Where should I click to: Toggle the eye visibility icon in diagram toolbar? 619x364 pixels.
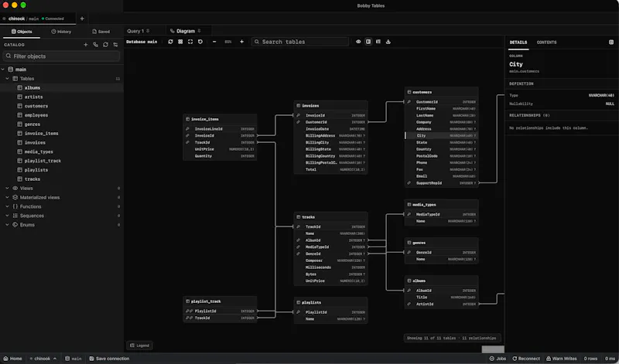click(358, 42)
